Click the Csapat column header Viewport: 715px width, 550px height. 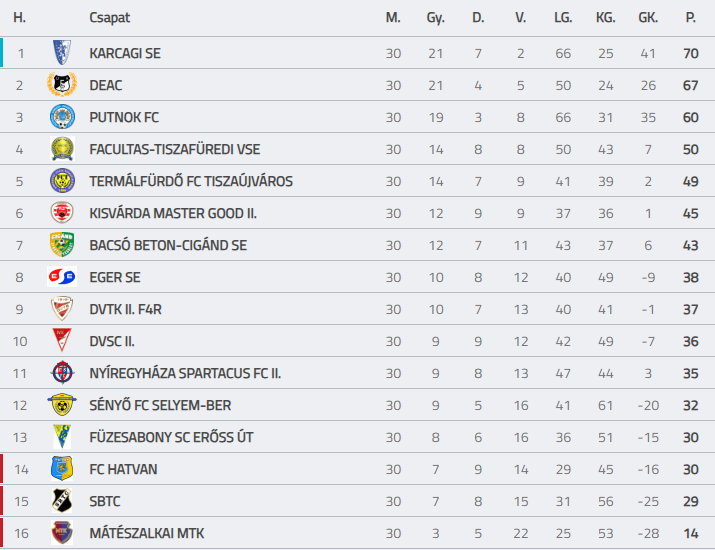coord(109,18)
